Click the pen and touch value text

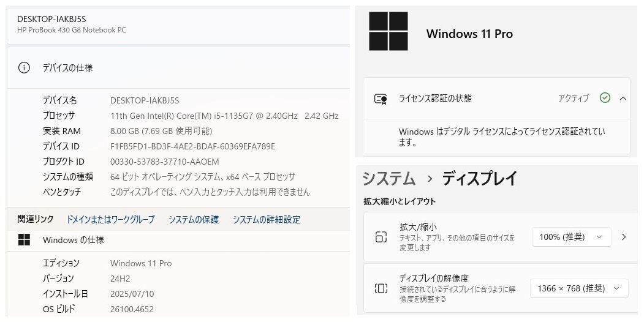[x=210, y=192]
